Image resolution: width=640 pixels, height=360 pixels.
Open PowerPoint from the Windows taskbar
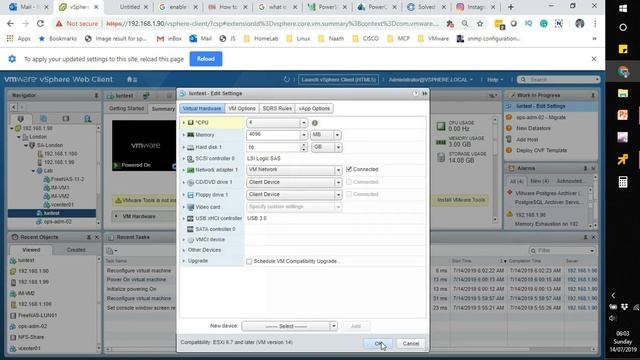pyautogui.click(x=623, y=115)
